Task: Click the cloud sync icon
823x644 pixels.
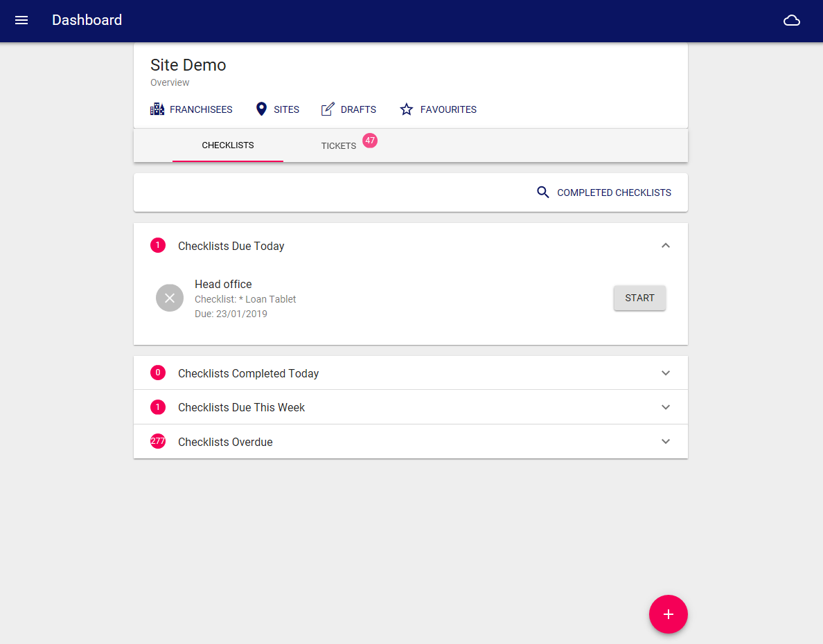Action: click(x=792, y=21)
